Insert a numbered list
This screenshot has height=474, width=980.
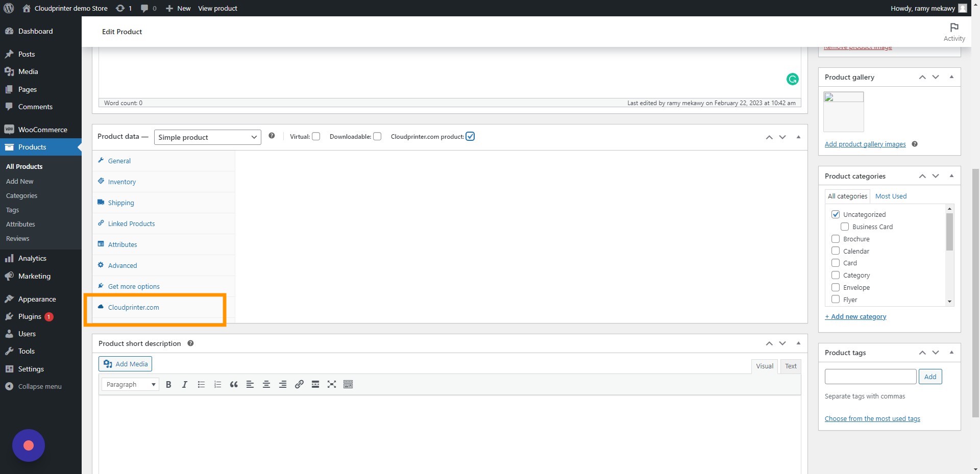[x=217, y=384]
